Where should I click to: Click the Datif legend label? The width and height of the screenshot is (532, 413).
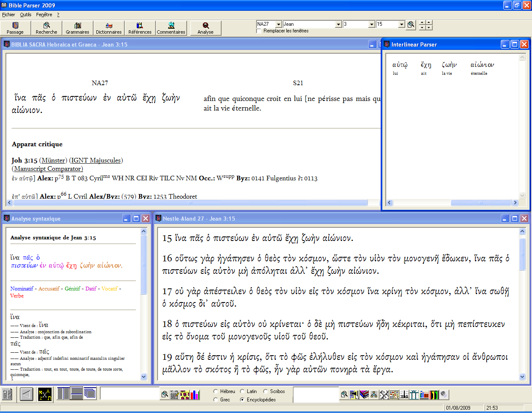click(x=91, y=289)
